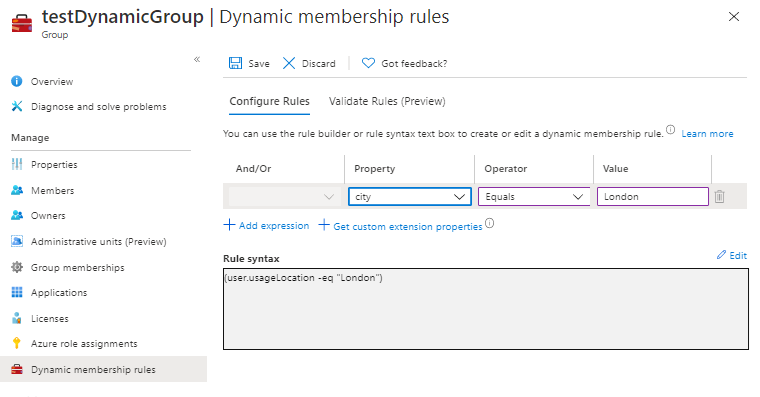Screen dimensions: 760x397
Task: Click the testDynamicGroup toolbox header icon
Action: pos(22,23)
